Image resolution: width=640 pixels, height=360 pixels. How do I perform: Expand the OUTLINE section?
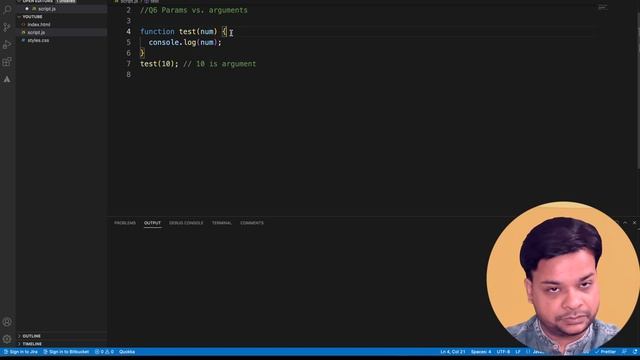pyautogui.click(x=31, y=336)
